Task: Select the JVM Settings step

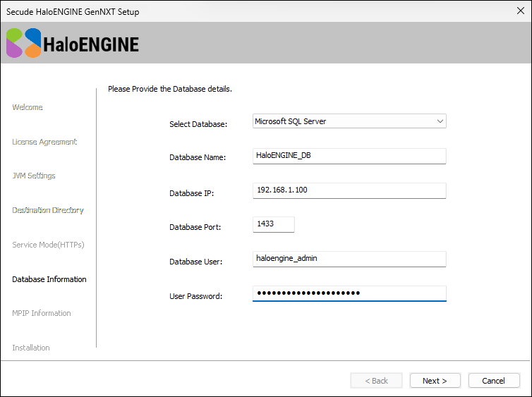Action: tap(34, 176)
